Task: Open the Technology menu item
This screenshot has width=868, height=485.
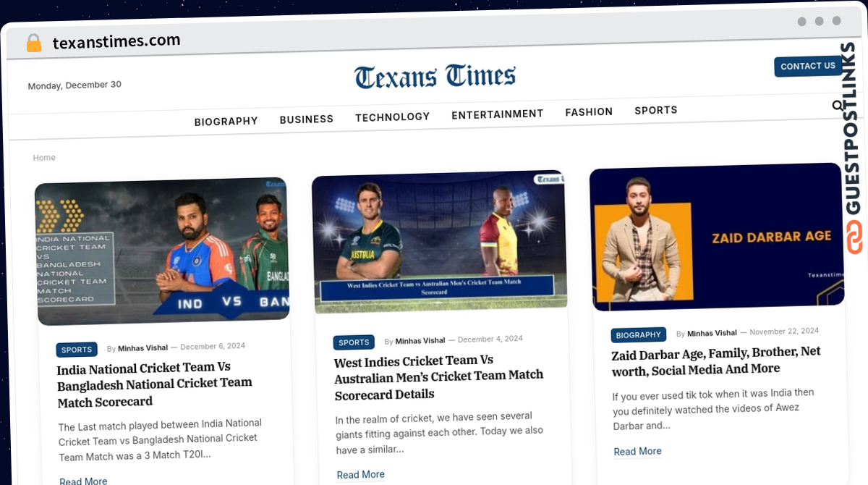Action: (x=392, y=117)
